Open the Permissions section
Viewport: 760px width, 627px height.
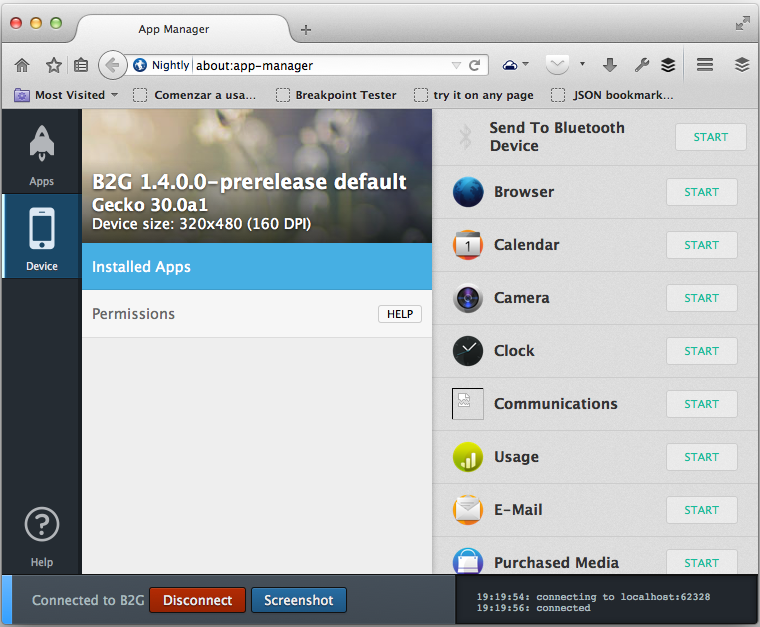click(257, 314)
